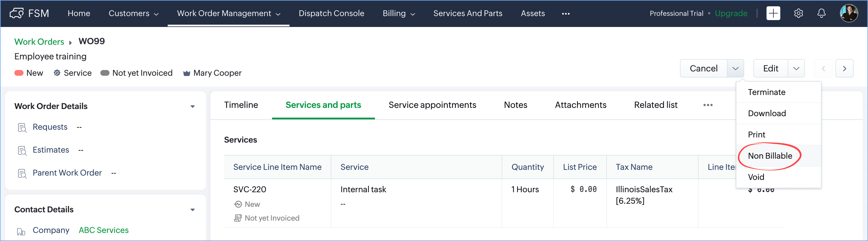Viewport: 868px width, 241px height.
Task: Go to the next work order arrow
Action: (844, 68)
